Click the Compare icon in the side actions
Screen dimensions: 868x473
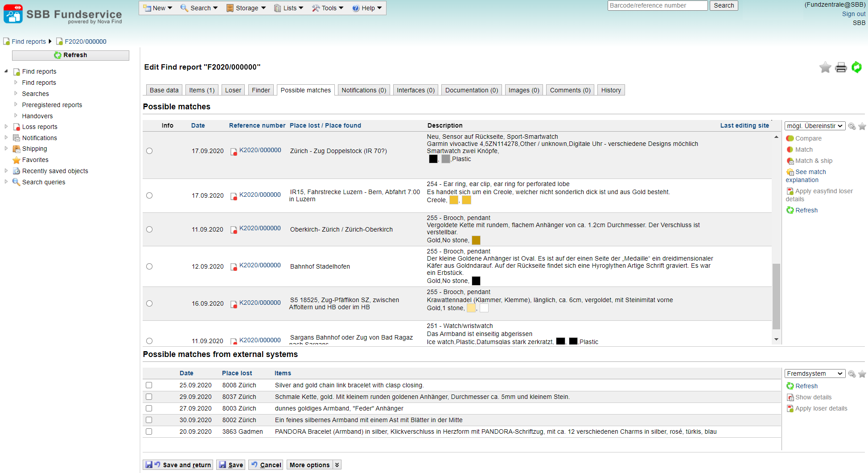pyautogui.click(x=790, y=138)
